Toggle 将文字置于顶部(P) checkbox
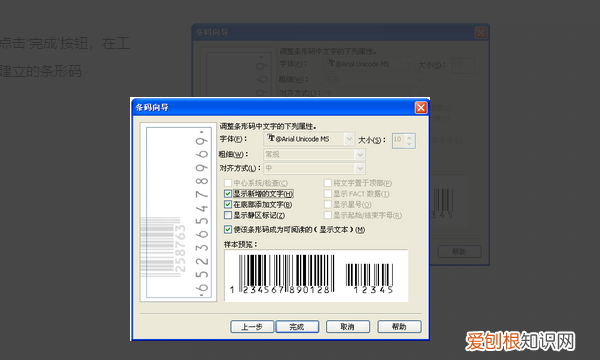Screen dimensions: 600x360 point(328,183)
